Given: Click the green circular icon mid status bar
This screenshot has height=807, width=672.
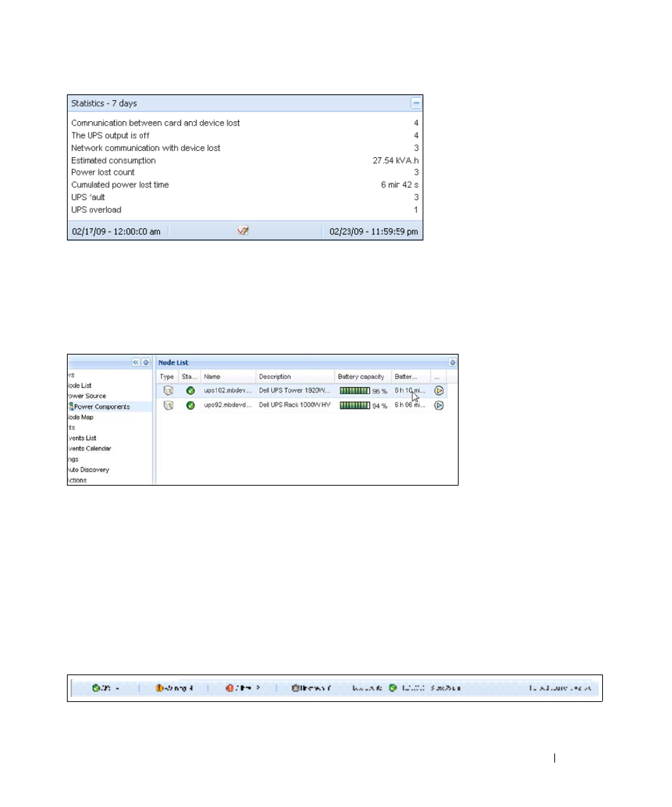Looking at the screenshot, I should coord(392,688).
